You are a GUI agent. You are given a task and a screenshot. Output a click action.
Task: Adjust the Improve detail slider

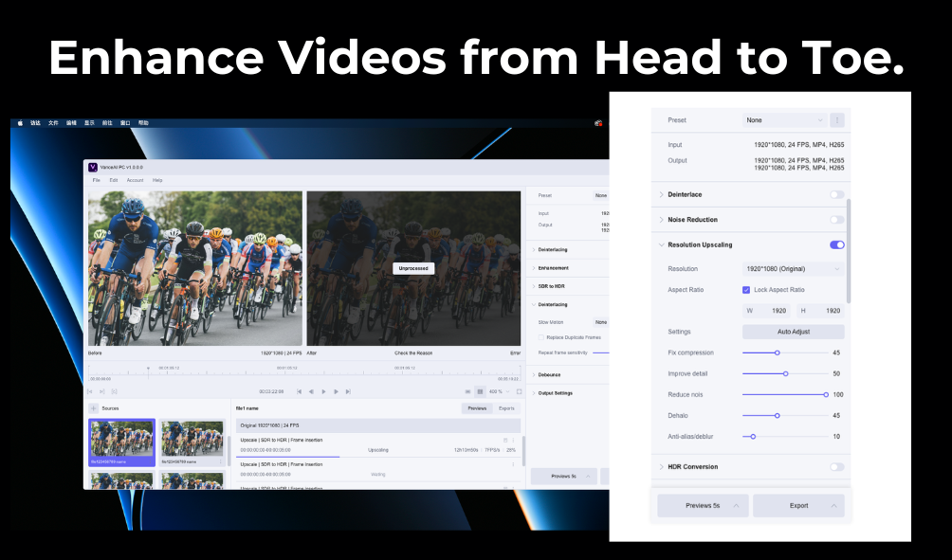click(785, 373)
